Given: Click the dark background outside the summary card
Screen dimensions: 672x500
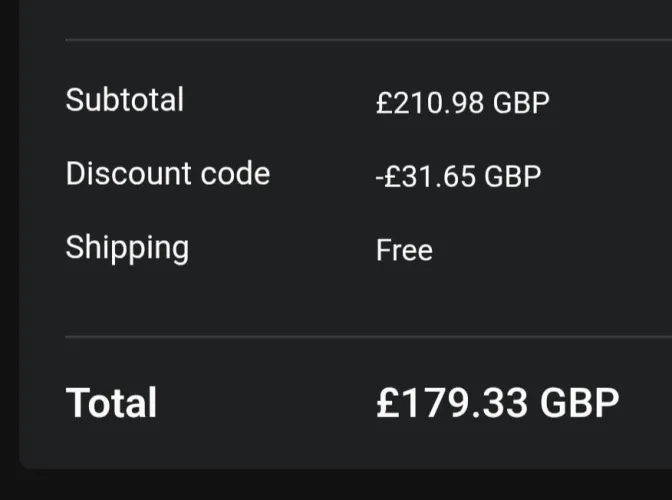Looking at the screenshot, I should click(x=8, y=250).
